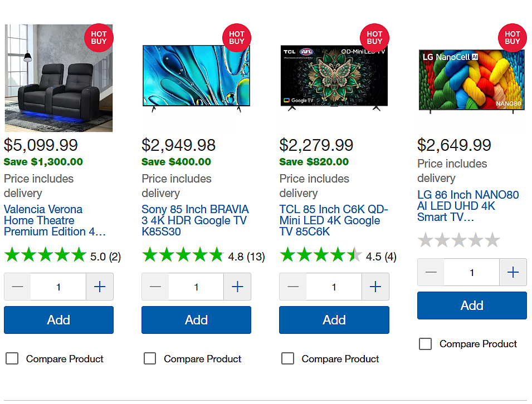The width and height of the screenshot is (532, 404).
Task: Increase quantity for LG 86 Inch NANO80
Action: point(513,272)
